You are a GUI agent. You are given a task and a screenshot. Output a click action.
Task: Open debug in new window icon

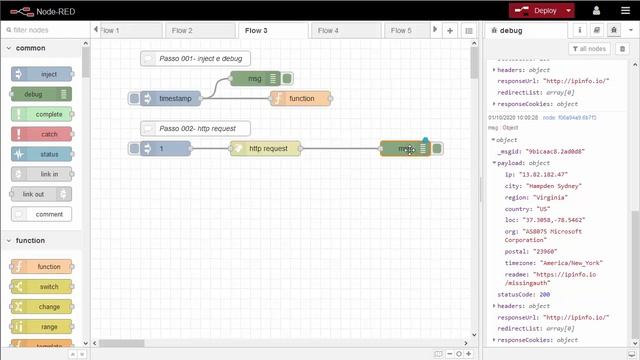coord(631,354)
